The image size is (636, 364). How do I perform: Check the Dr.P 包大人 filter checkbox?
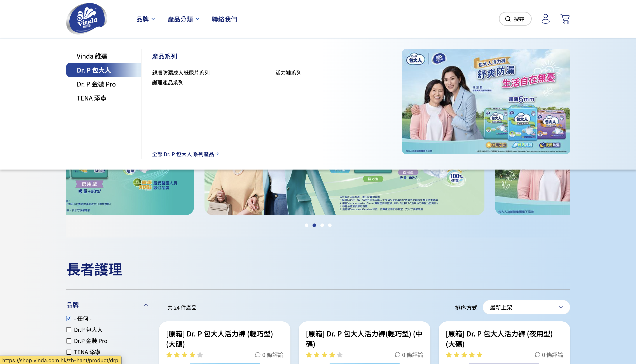(x=68, y=330)
